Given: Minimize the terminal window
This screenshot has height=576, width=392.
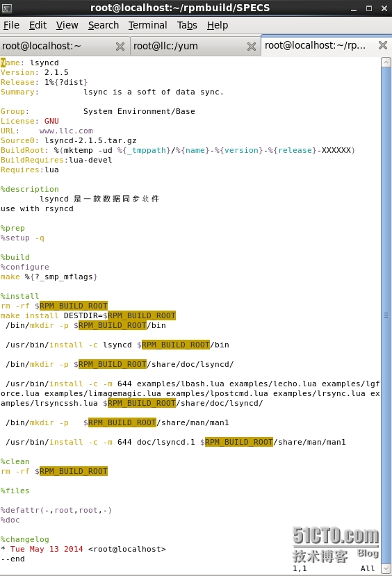Looking at the screenshot, I should pyautogui.click(x=354, y=8).
